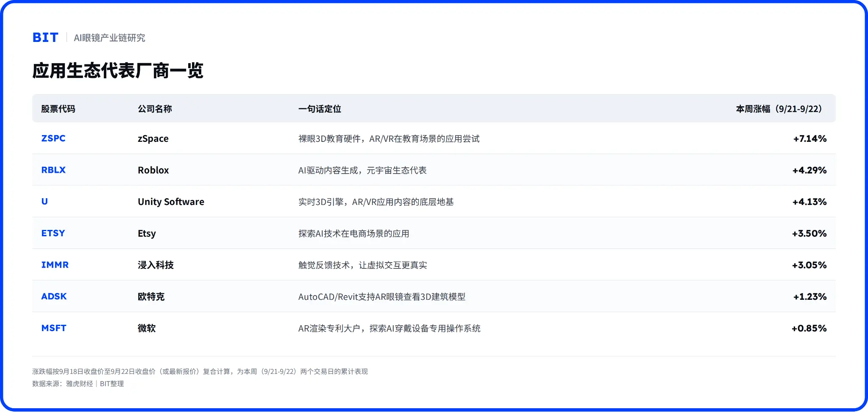Select the 触觉反馈技术 description
This screenshot has width=868, height=412.
point(362,265)
